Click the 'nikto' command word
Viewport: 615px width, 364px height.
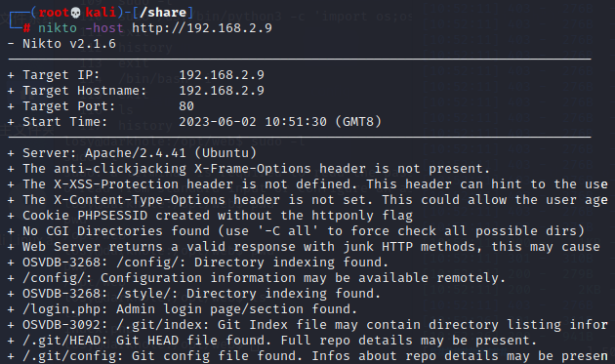(x=58, y=28)
